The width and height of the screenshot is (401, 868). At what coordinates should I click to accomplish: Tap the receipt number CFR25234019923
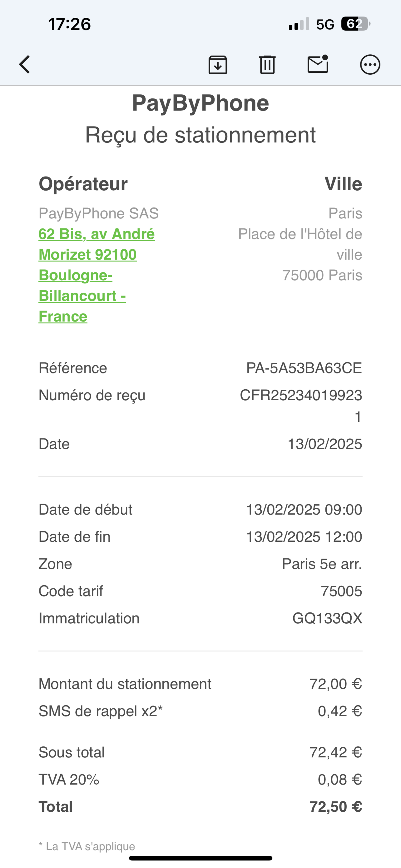[301, 395]
